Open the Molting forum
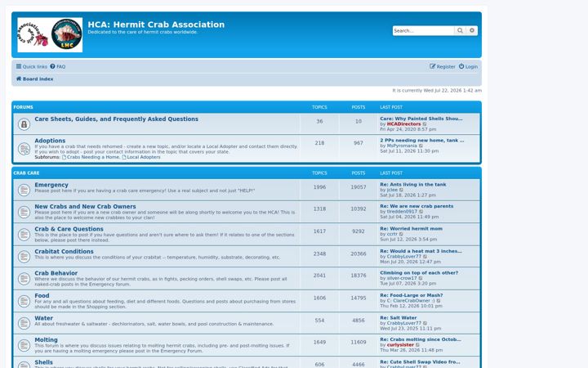The width and height of the screenshot is (588, 368). pos(46,340)
